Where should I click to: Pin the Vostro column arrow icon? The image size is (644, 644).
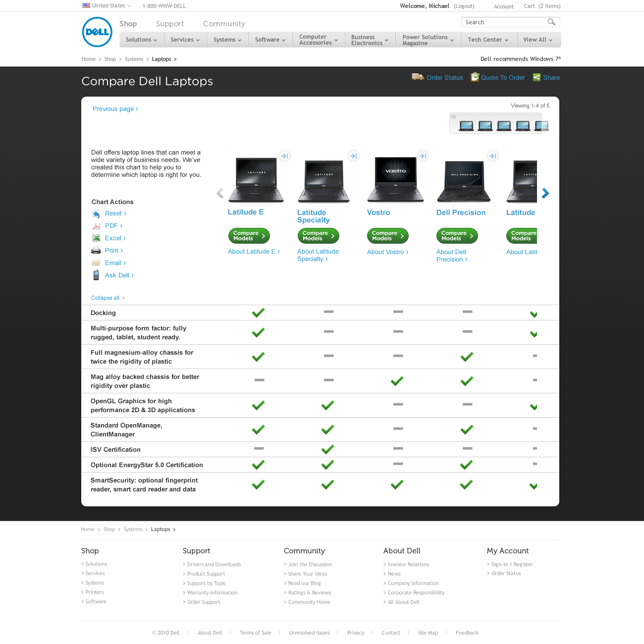pyautogui.click(x=423, y=156)
